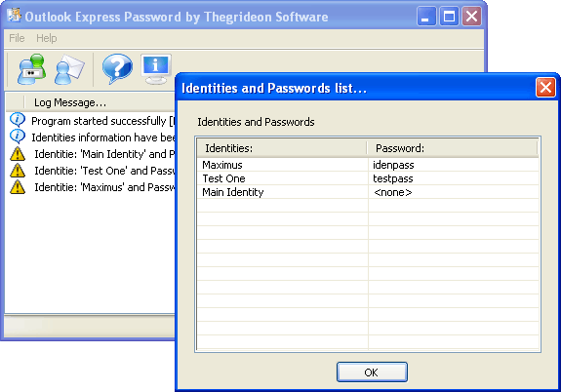Open the File menu
Screen dimensions: 561x392
tap(17, 38)
